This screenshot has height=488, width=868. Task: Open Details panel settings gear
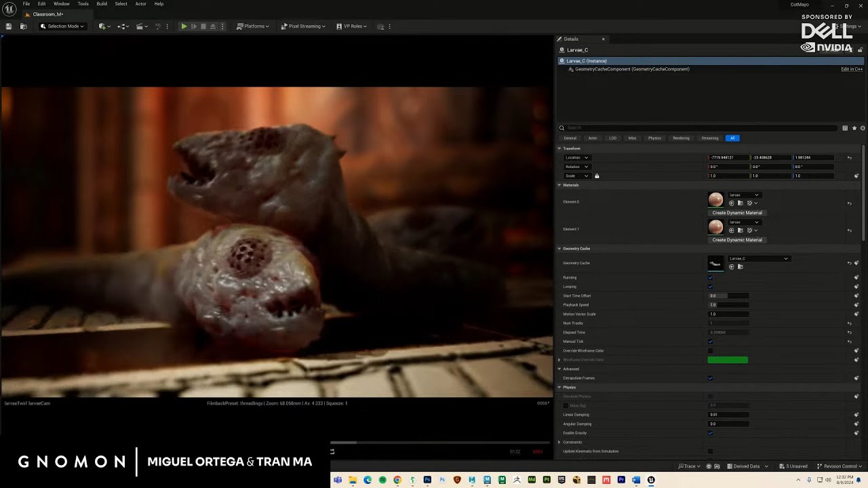coord(862,128)
